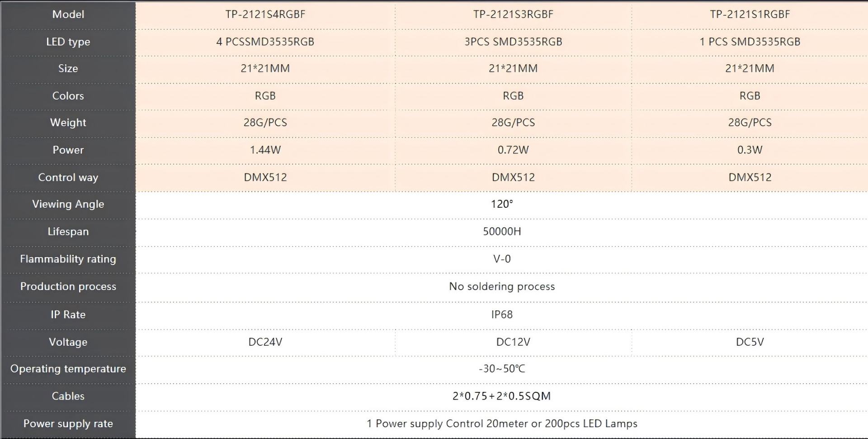The image size is (868, 439).
Task: Select the 4 PCSSMD3535RGB LED type cell
Action: pos(265,42)
